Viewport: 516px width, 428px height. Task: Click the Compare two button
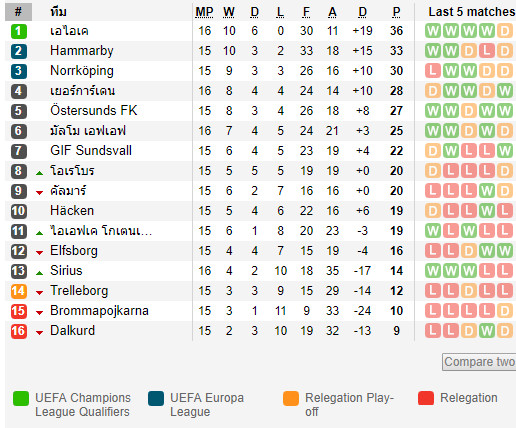[x=479, y=362]
